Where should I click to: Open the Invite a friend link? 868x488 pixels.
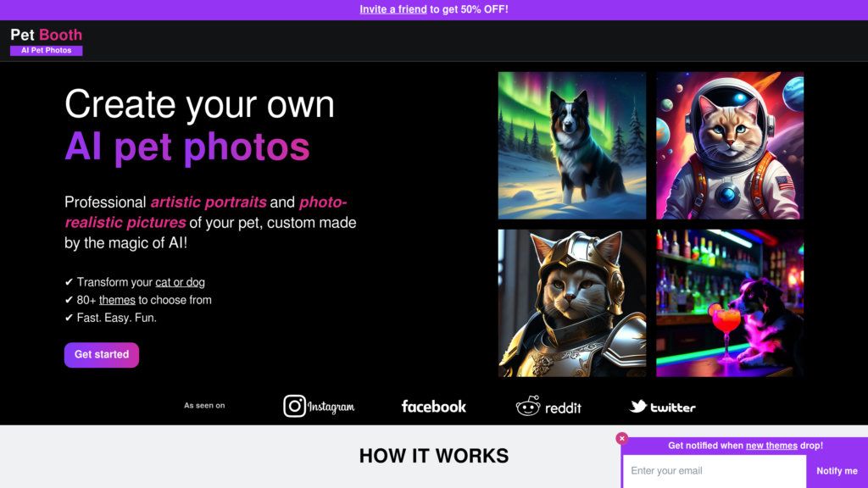point(393,9)
